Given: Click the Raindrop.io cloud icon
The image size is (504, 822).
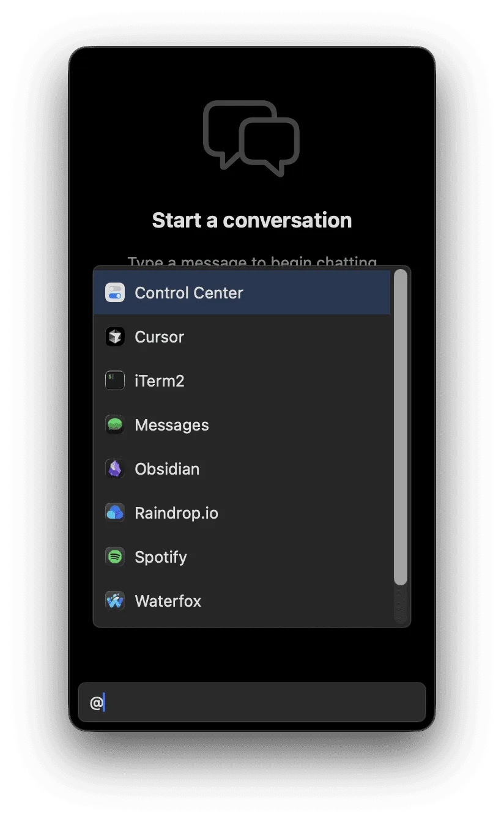Looking at the screenshot, I should click(115, 513).
